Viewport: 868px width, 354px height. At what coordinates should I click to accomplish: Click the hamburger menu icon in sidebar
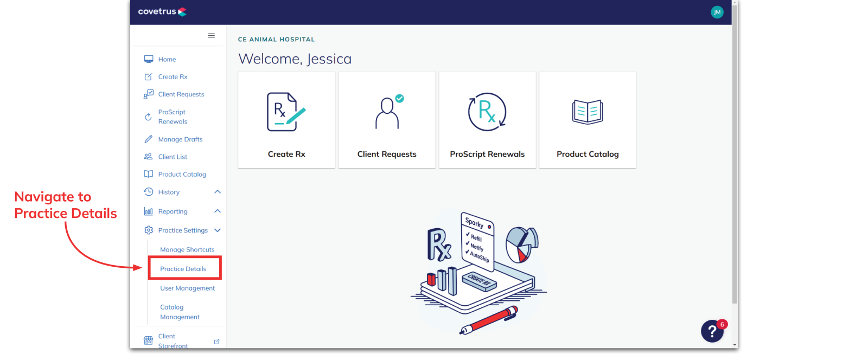(x=211, y=36)
